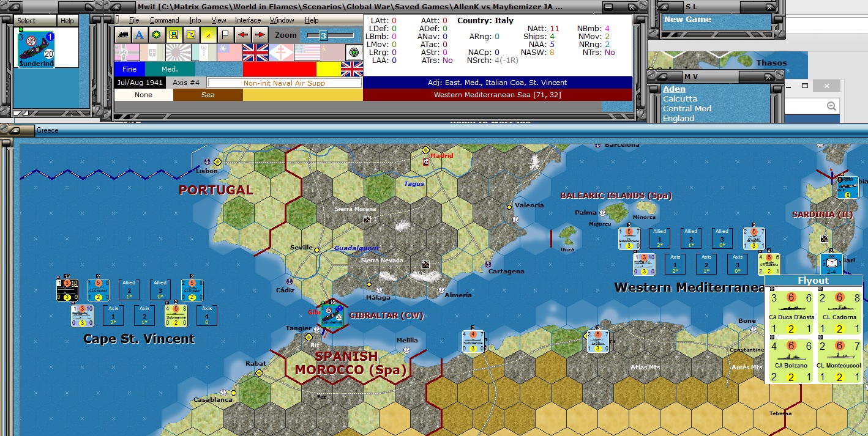
Task: Click the locomotive icon in the toolbar
Action: pyautogui.click(x=123, y=34)
